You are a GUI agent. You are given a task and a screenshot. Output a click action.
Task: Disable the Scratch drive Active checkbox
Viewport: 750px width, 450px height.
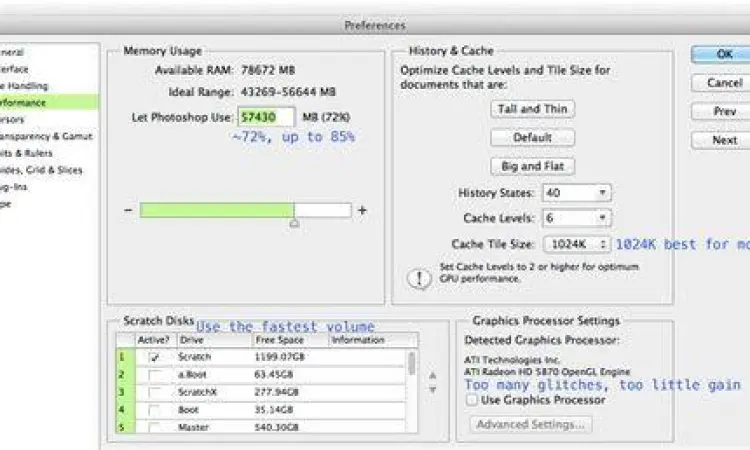tap(153, 356)
